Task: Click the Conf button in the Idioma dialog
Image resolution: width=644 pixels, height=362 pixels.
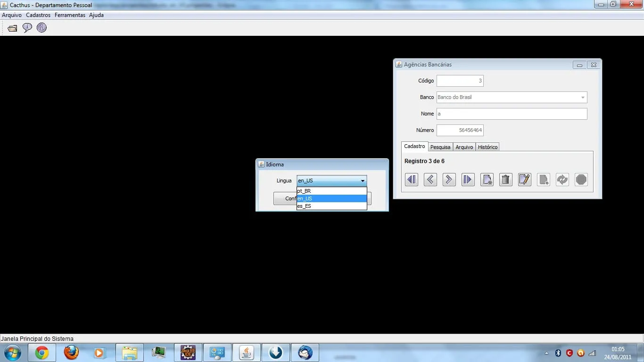Action: click(x=285, y=198)
